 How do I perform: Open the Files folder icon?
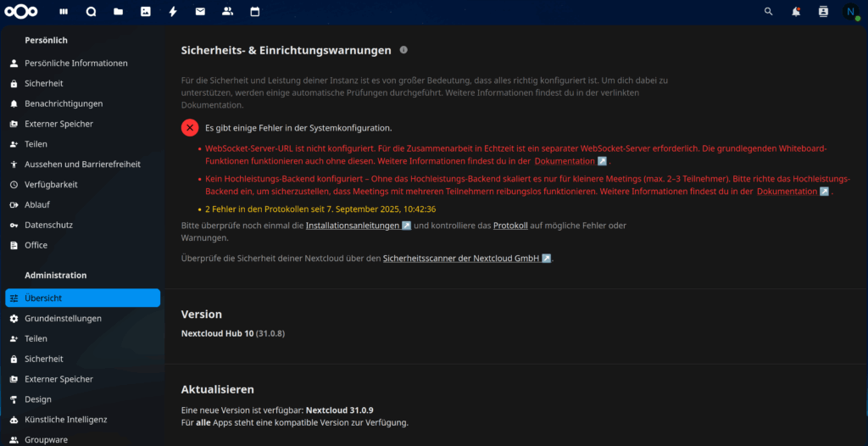(118, 12)
